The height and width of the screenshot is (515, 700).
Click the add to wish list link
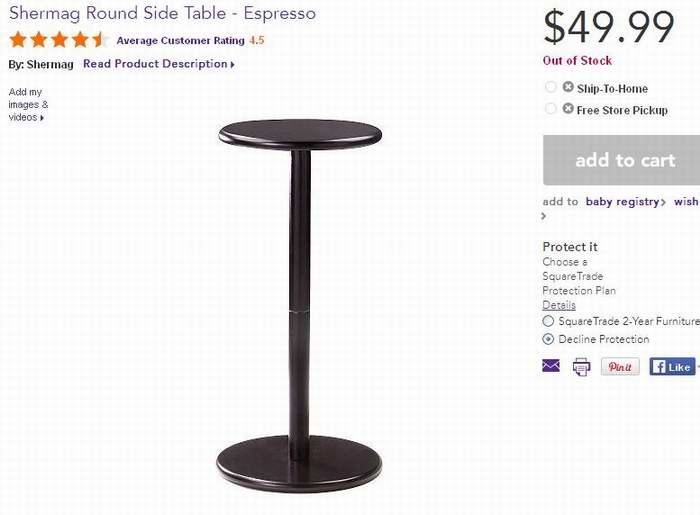click(686, 202)
